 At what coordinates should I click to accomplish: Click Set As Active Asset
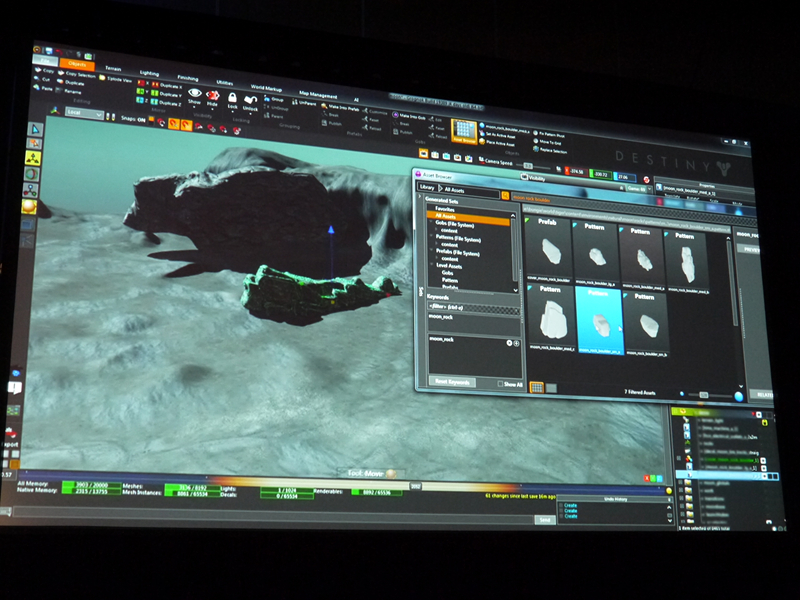click(x=496, y=135)
